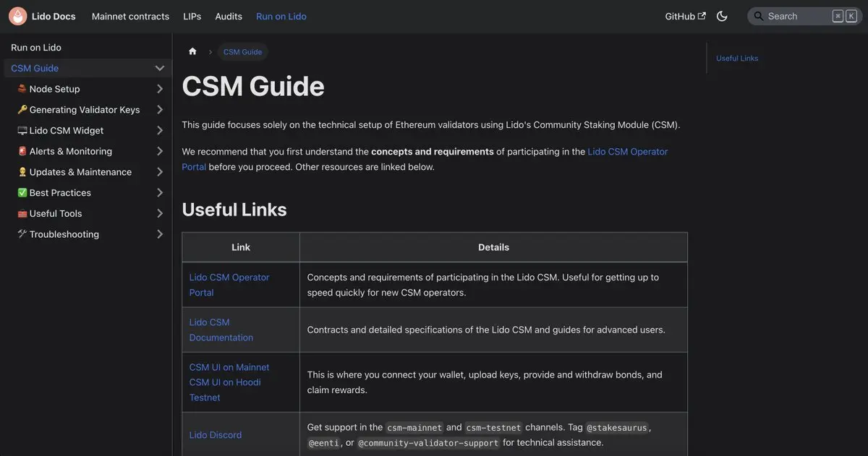
Task: Open Updates & Maintenance sidebar page
Action: [75, 172]
